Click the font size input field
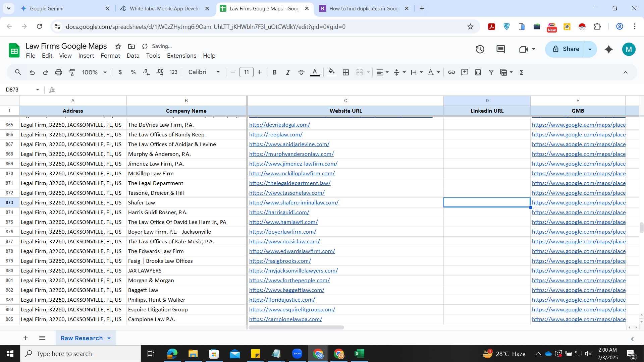 click(x=247, y=72)
